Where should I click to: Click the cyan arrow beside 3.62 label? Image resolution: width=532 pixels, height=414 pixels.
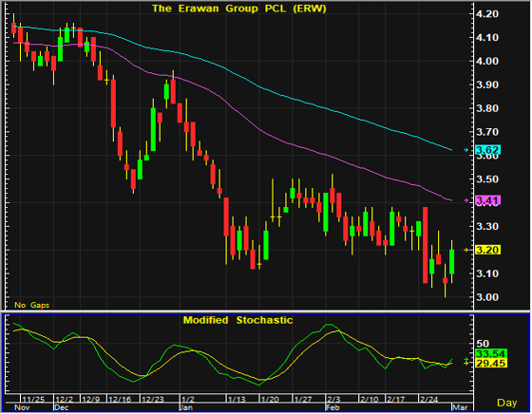coord(466,150)
